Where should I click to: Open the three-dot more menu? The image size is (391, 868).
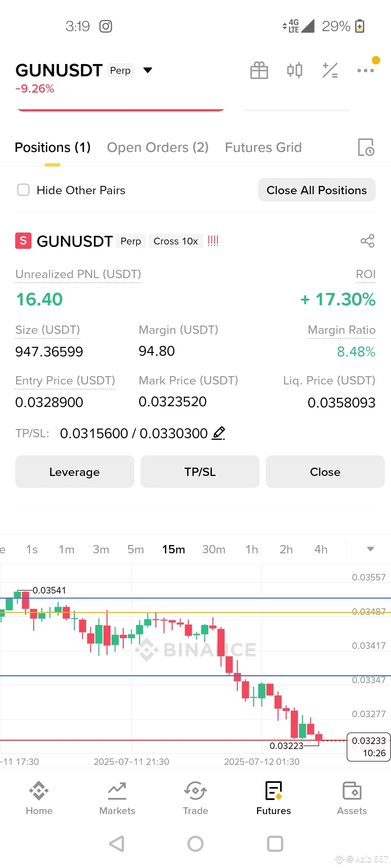pyautogui.click(x=366, y=71)
